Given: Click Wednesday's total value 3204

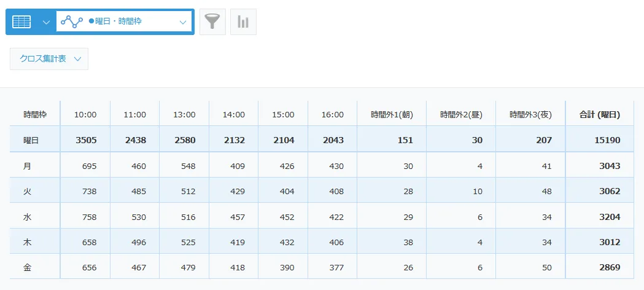Looking at the screenshot, I should coord(610,217).
